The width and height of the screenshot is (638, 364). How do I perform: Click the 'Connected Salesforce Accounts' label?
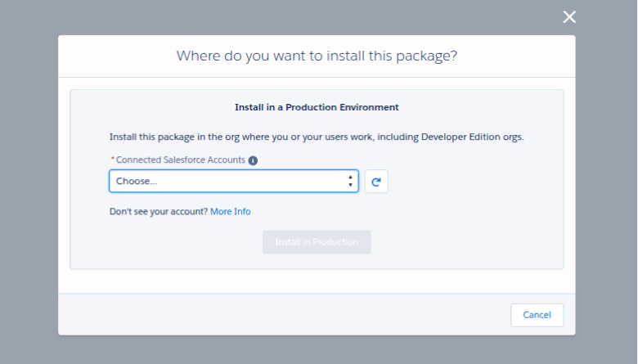(180, 160)
